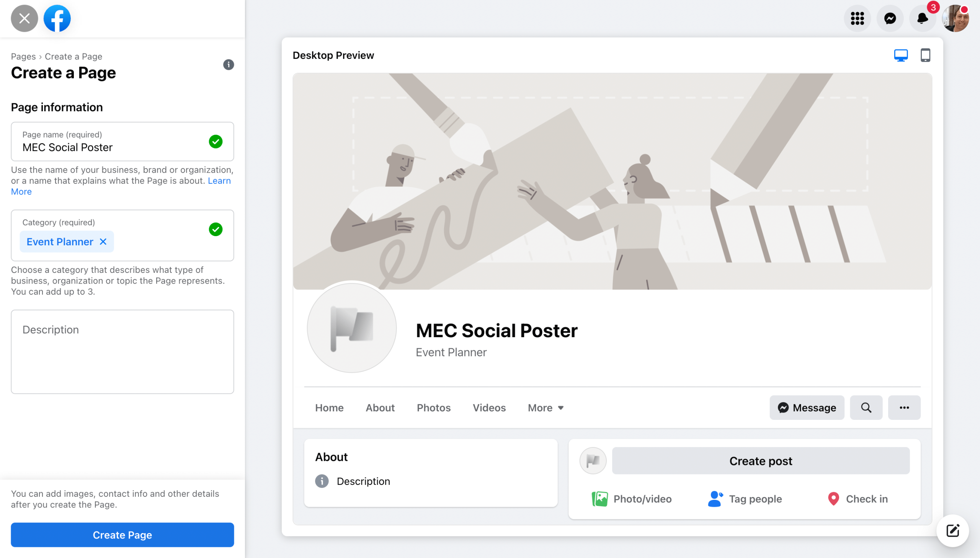Select the About tab in preview
The height and width of the screenshot is (558, 980).
pyautogui.click(x=380, y=408)
